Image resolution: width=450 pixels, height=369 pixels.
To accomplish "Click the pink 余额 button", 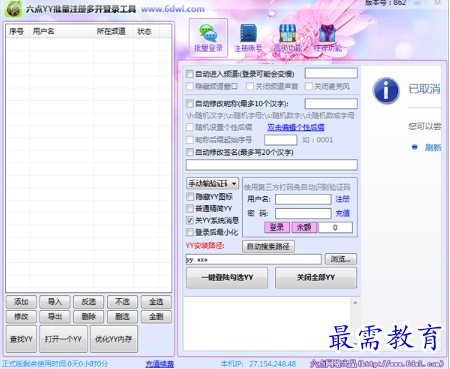I will [304, 227].
